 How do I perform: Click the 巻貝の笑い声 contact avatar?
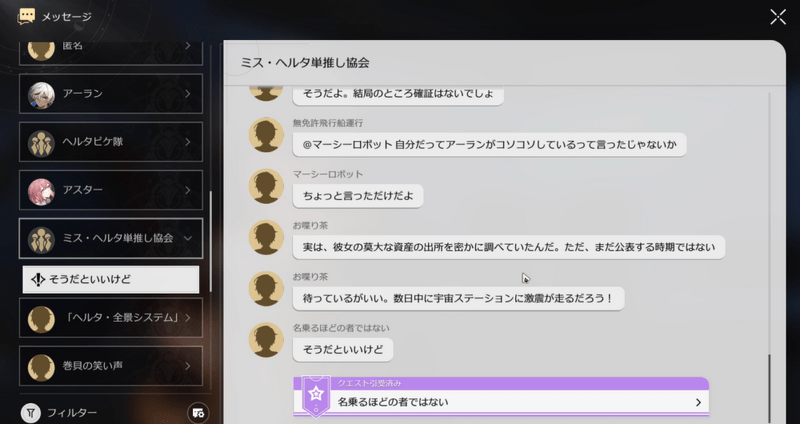(41, 366)
